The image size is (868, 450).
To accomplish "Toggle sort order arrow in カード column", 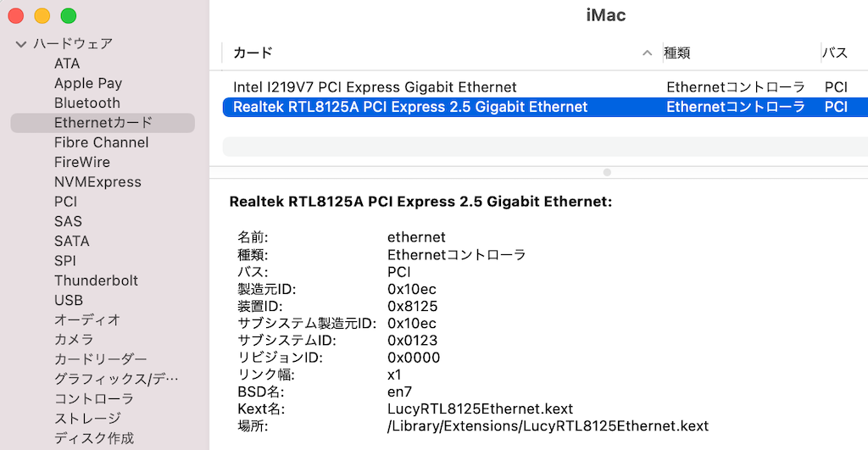I will coord(647,53).
